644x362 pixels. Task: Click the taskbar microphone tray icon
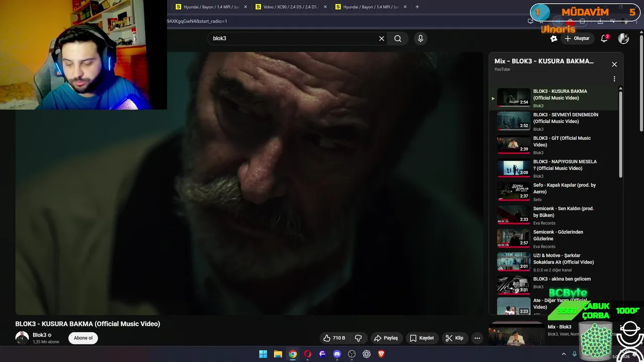(x=575, y=354)
